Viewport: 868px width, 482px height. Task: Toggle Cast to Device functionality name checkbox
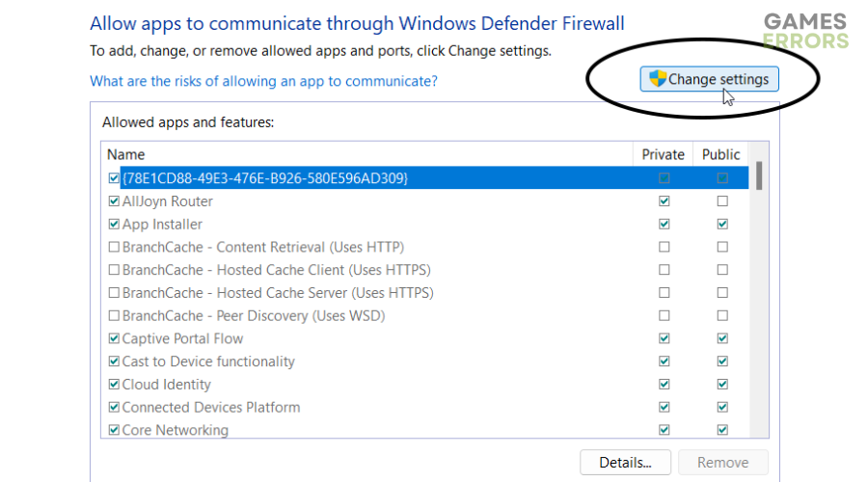114,361
